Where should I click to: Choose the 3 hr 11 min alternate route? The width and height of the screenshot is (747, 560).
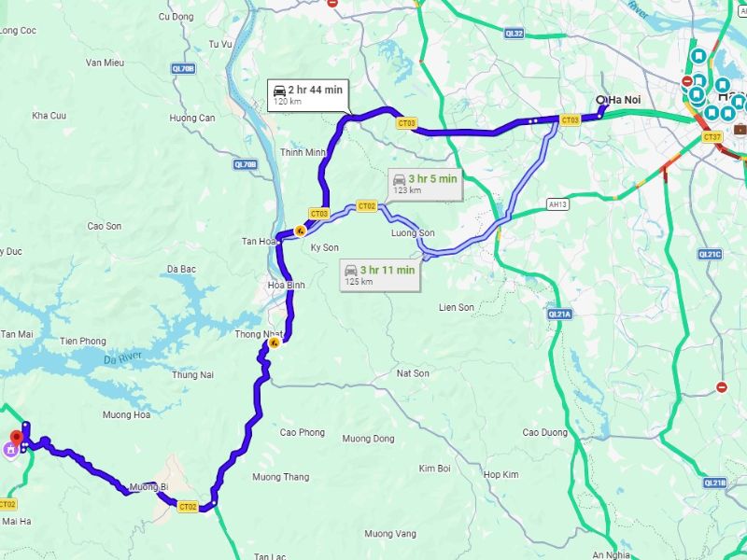[380, 275]
